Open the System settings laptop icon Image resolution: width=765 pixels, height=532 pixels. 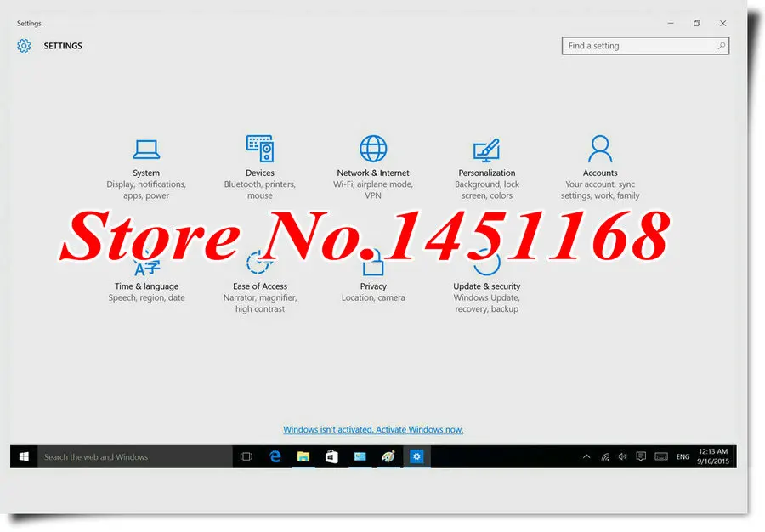pos(146,150)
